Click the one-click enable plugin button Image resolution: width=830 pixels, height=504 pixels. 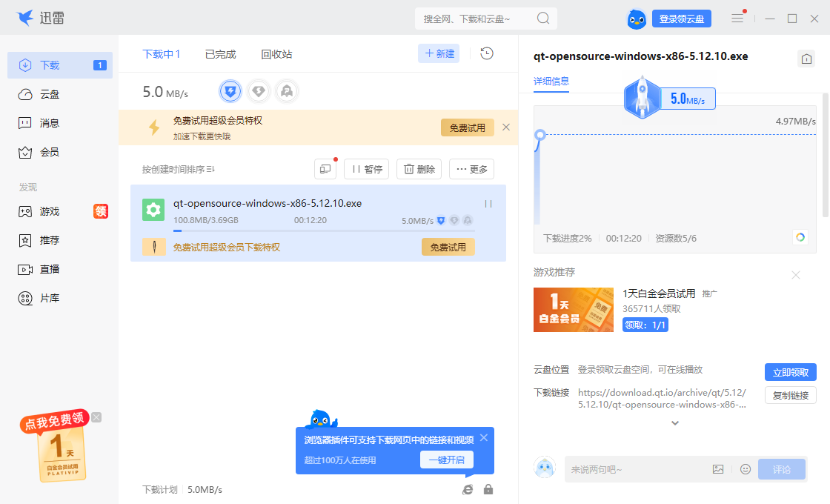[x=447, y=460]
